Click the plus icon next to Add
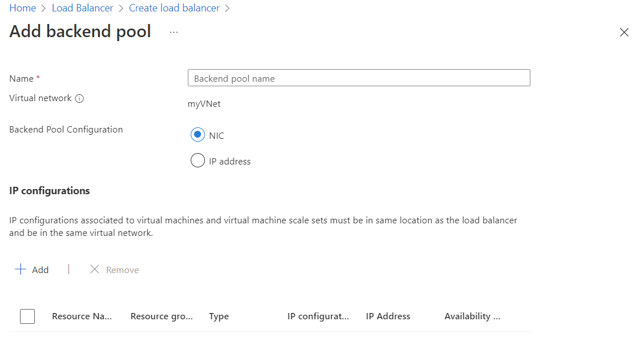 click(21, 269)
